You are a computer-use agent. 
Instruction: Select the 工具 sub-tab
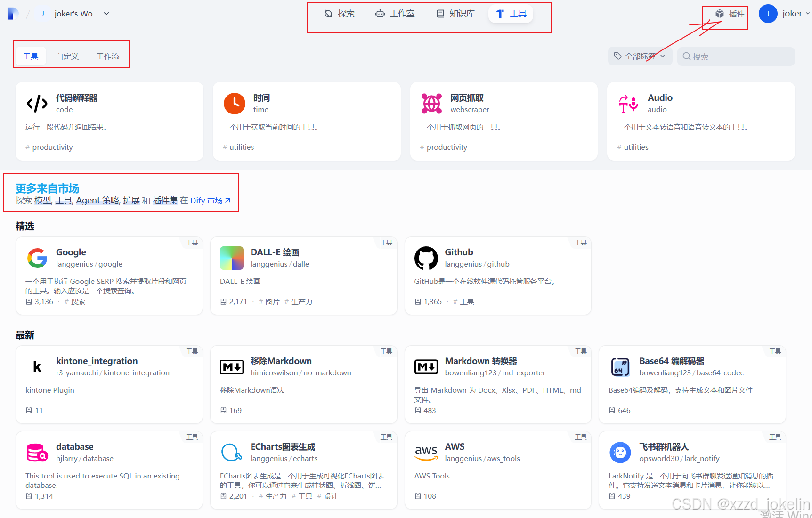coord(31,56)
